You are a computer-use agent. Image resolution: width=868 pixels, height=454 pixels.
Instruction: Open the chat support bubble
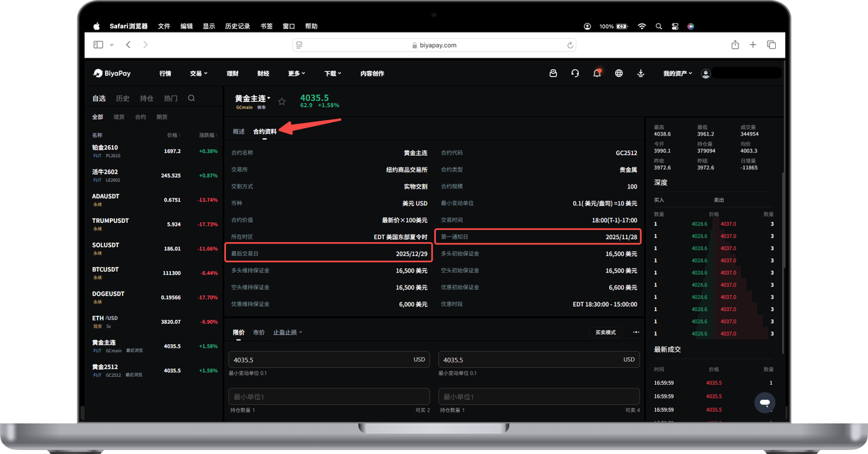(x=764, y=403)
